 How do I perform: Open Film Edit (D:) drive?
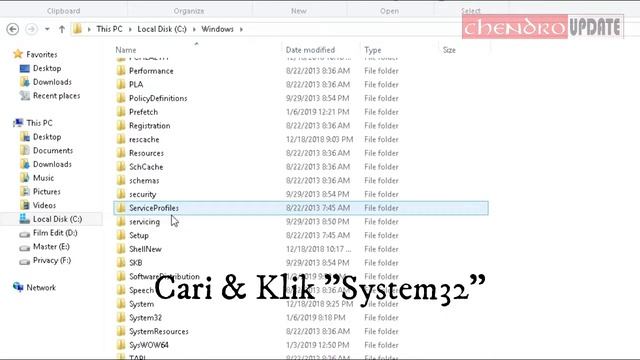55,233
